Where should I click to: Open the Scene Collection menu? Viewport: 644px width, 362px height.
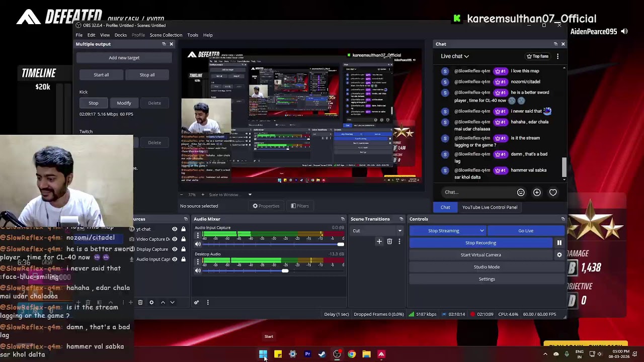coord(166,35)
